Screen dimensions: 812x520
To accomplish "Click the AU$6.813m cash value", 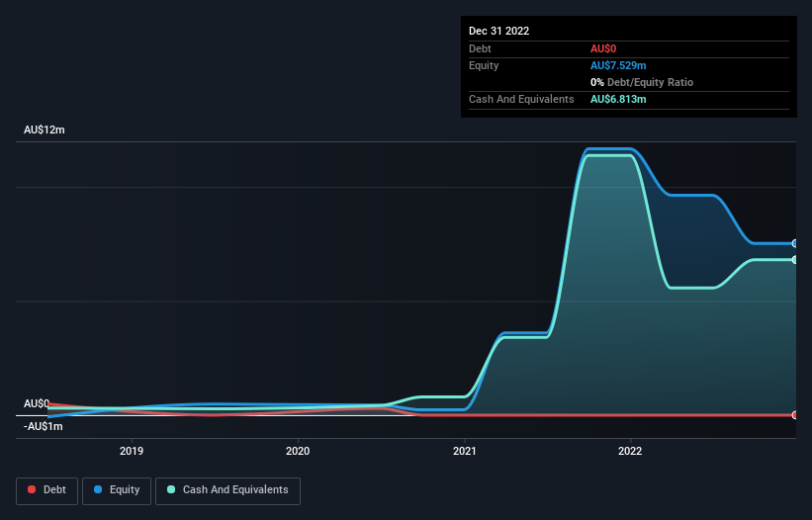I will click(618, 99).
